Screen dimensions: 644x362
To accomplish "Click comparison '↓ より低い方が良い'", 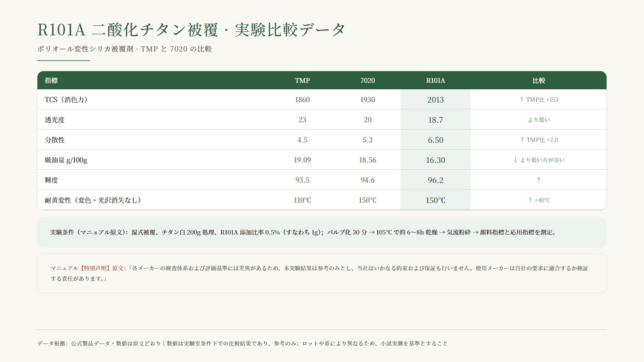I will click(539, 160).
